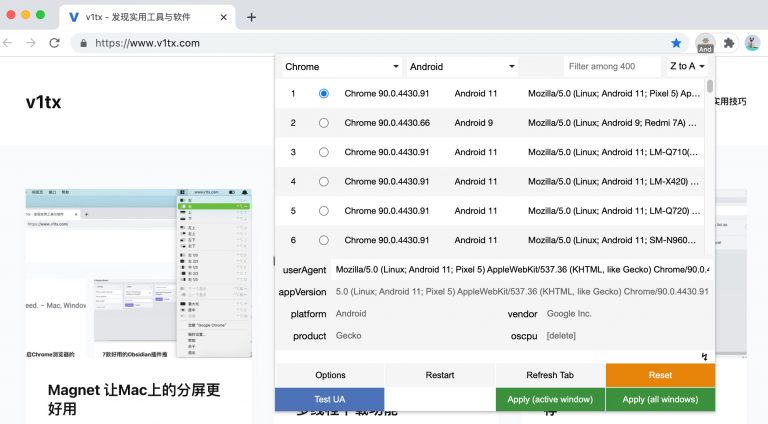Image resolution: width=768 pixels, height=424 pixels.
Task: Click the appVersion field
Action: point(522,292)
